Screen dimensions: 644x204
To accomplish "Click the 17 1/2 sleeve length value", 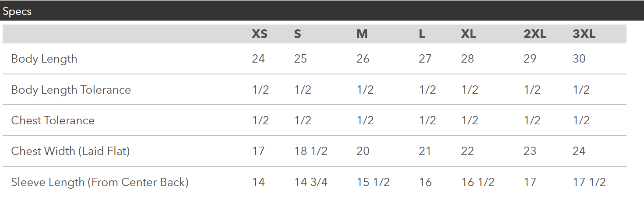I will [x=589, y=182].
